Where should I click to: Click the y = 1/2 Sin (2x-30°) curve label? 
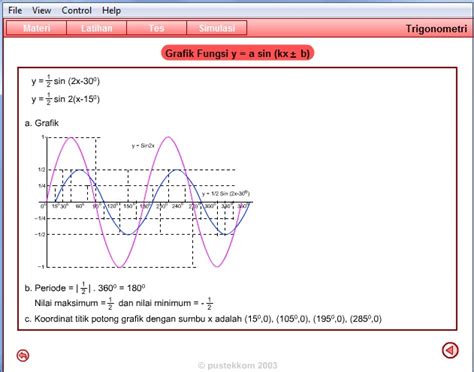[226, 193]
